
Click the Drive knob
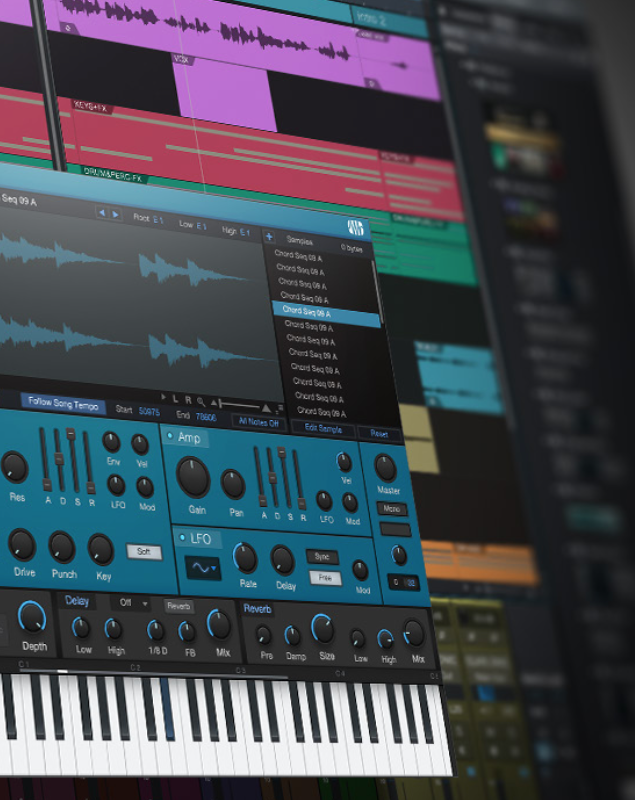coord(22,544)
